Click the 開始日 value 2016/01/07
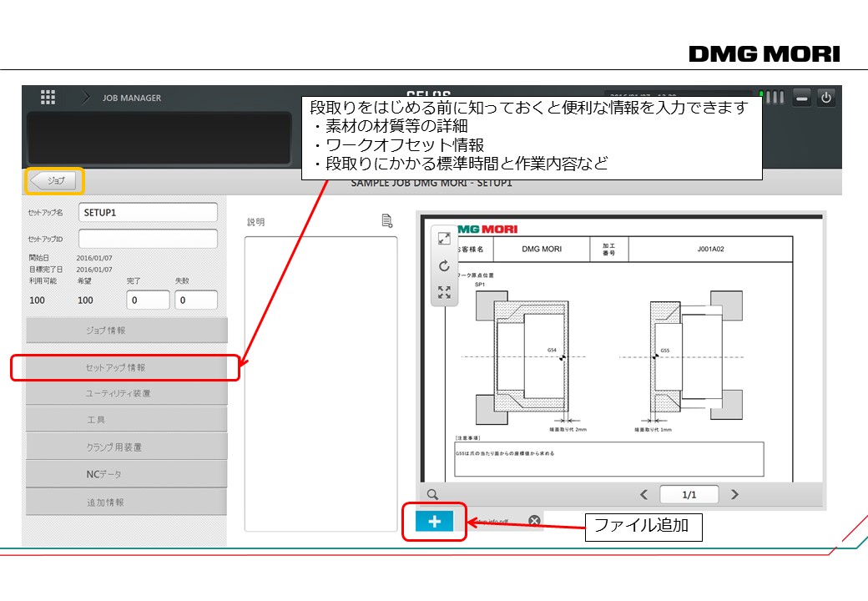Screen dimensions: 868x601 pos(94,258)
